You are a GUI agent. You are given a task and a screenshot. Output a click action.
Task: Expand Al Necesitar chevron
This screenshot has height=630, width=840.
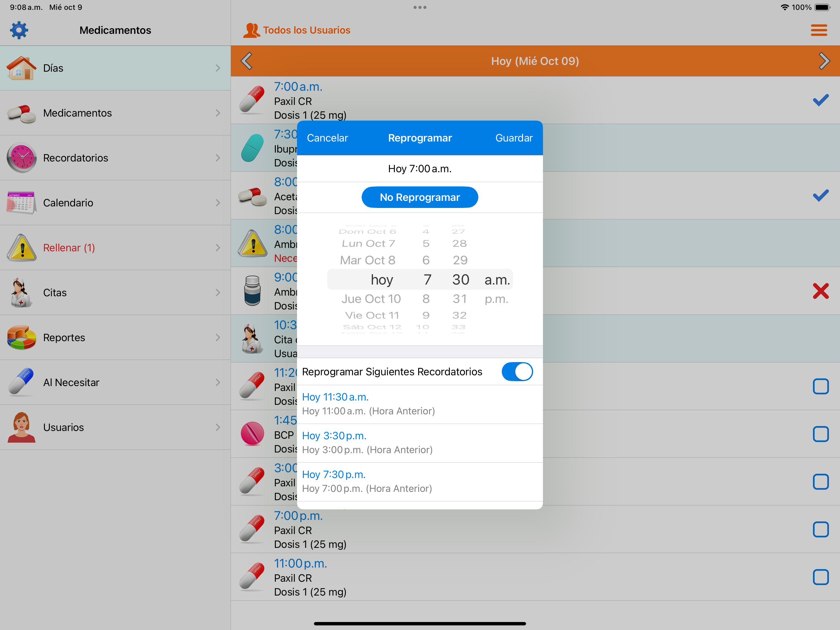218,382
